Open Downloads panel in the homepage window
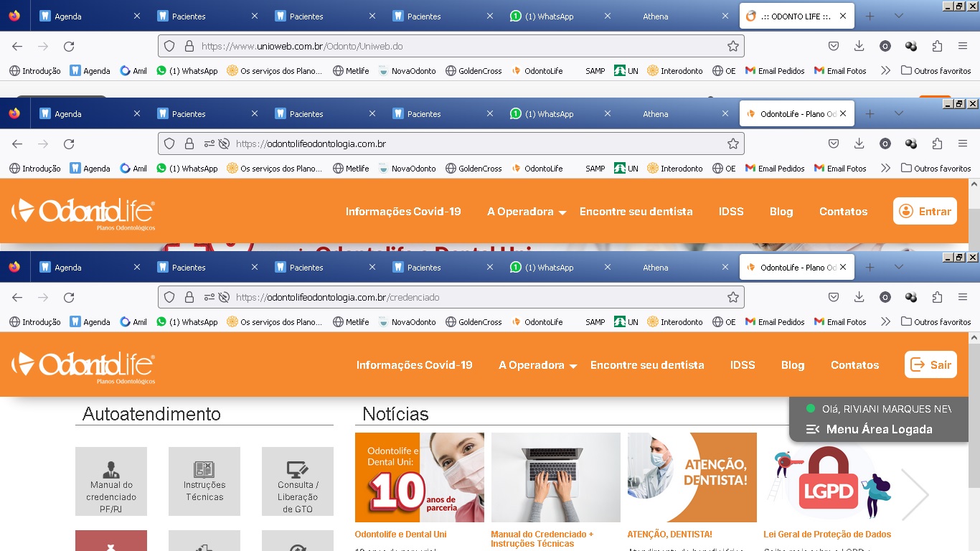The height and width of the screenshot is (551, 980). [859, 143]
